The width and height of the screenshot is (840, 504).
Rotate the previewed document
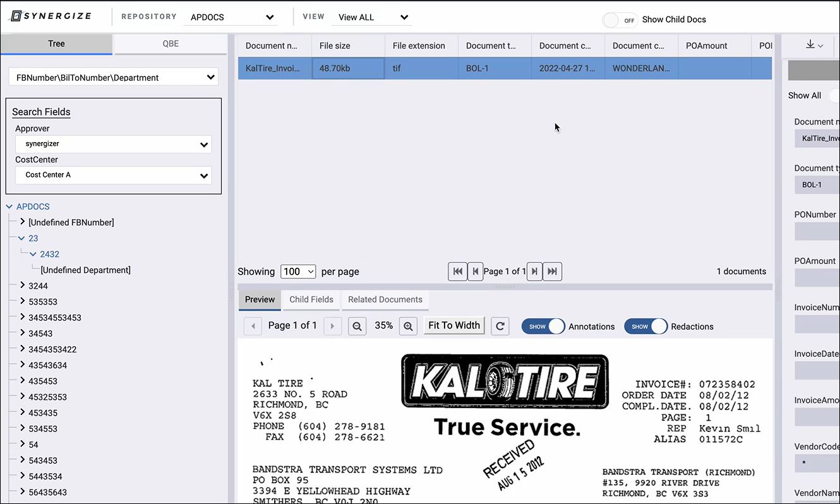pyautogui.click(x=500, y=326)
